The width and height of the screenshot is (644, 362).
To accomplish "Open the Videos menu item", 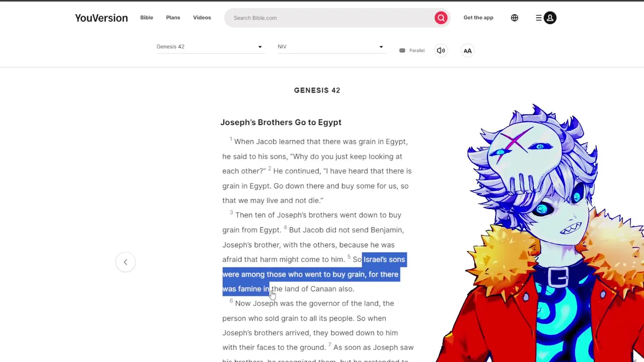I will (202, 18).
